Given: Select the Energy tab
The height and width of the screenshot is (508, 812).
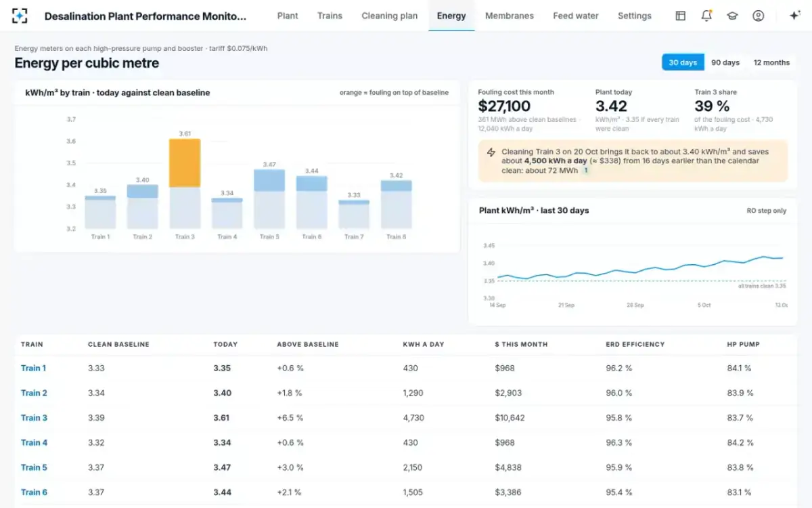Looking at the screenshot, I should [451, 16].
